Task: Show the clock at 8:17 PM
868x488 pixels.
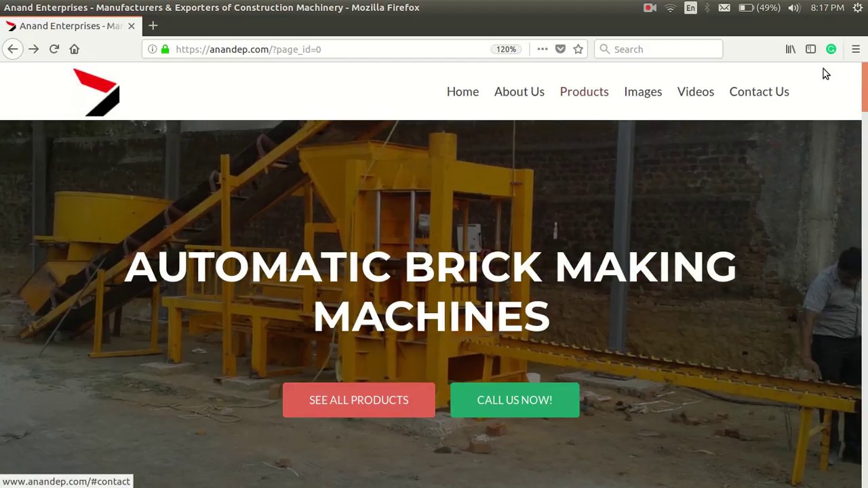Action: coord(827,7)
